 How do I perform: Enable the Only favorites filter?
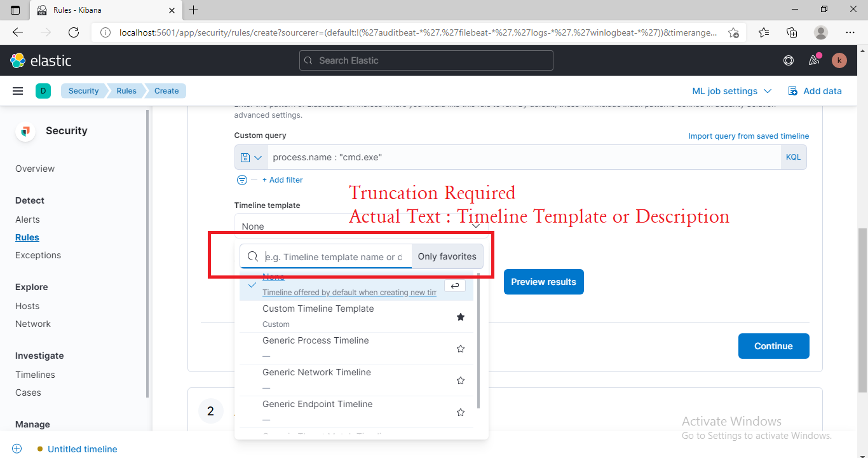tap(447, 256)
